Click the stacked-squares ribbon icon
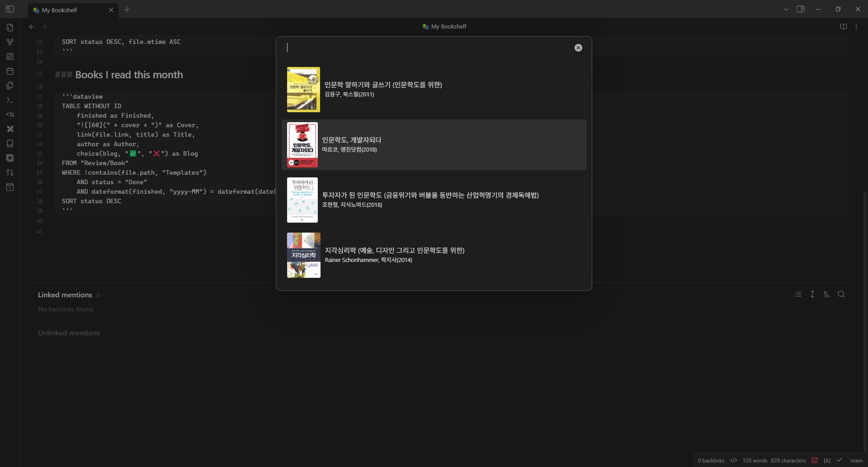This screenshot has height=467, width=868. click(x=10, y=158)
